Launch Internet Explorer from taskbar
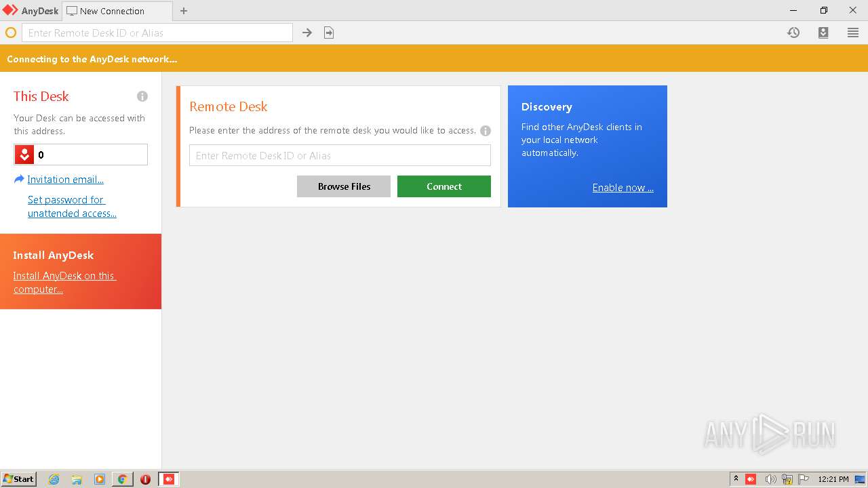This screenshot has width=868, height=488. point(54,479)
